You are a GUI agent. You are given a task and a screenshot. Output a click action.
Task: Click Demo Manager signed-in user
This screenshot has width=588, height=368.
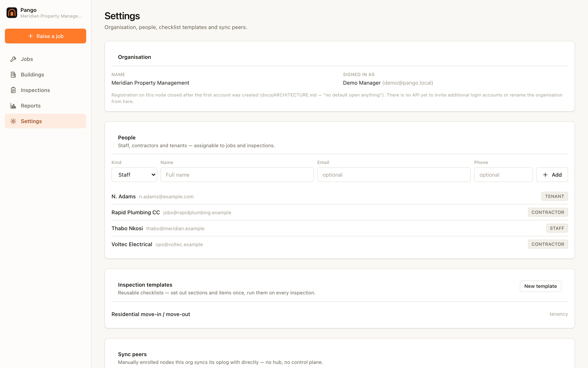(x=362, y=83)
